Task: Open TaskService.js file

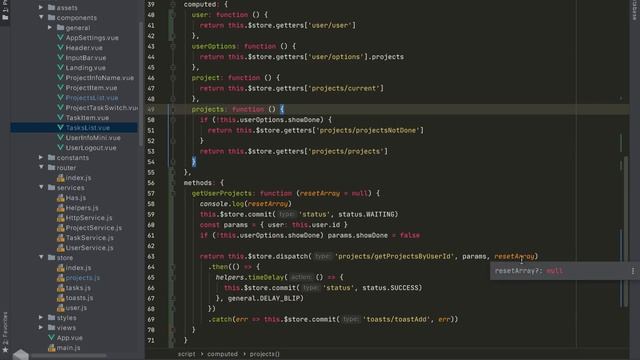Action: pyautogui.click(x=89, y=238)
